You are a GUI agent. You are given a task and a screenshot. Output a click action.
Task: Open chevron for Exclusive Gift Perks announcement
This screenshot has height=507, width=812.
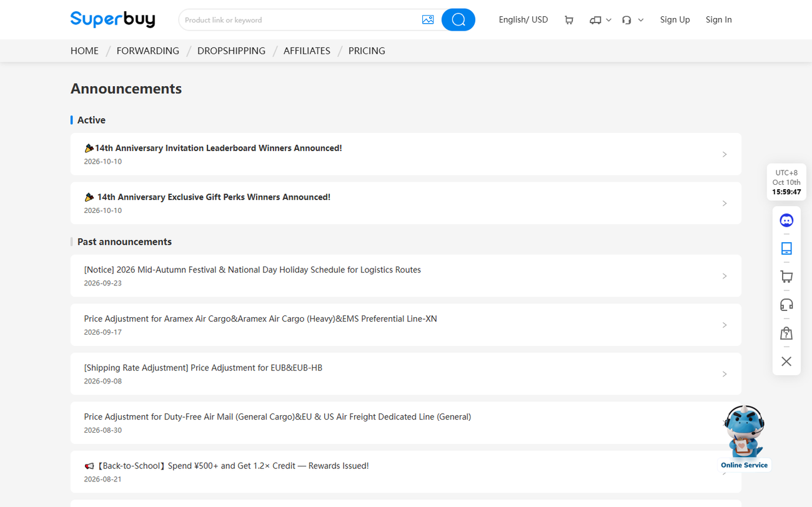(x=725, y=204)
